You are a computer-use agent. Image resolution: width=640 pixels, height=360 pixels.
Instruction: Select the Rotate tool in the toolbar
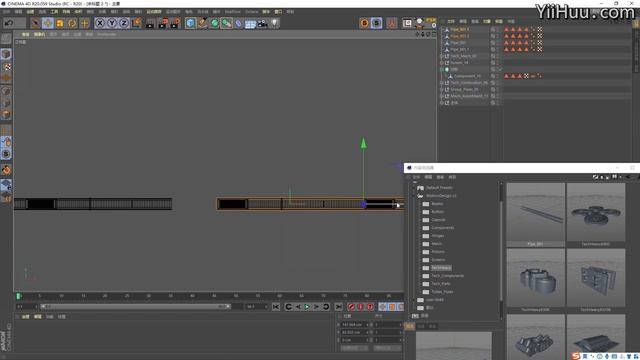72,23
